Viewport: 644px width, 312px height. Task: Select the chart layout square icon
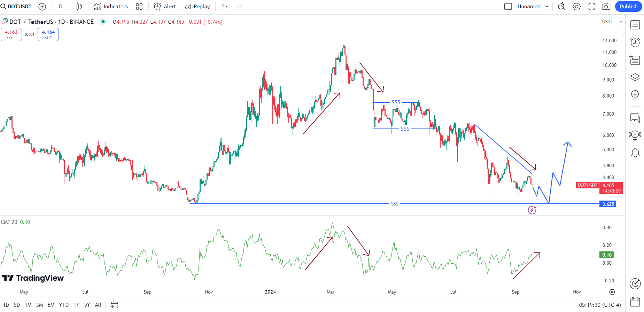click(x=508, y=7)
